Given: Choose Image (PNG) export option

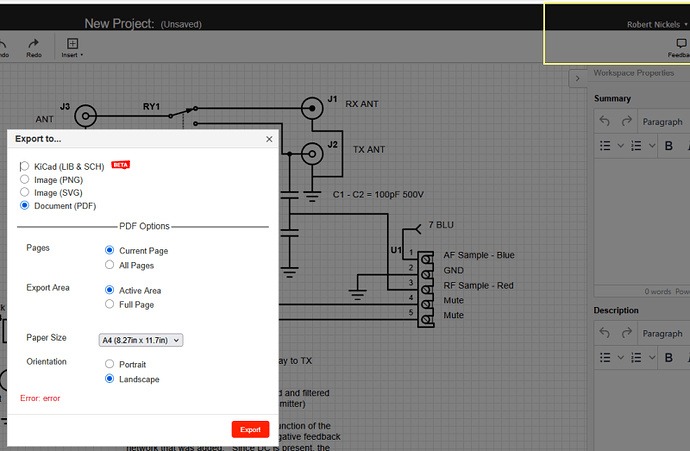Looking at the screenshot, I should [25, 179].
